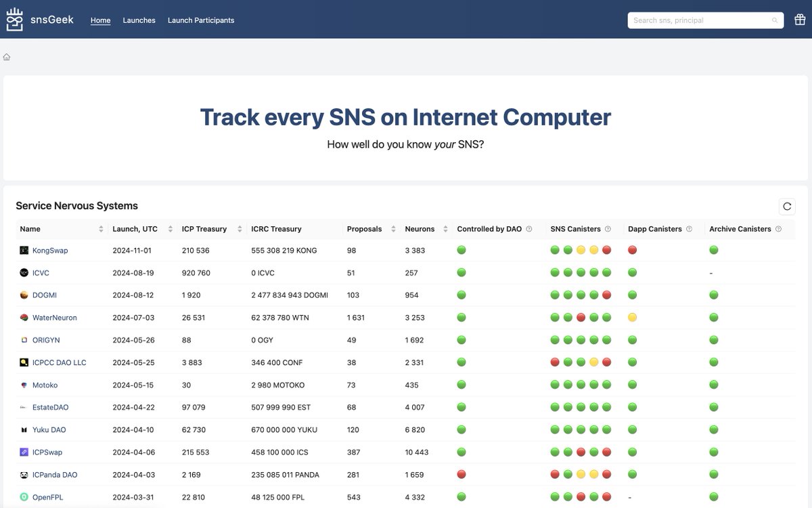812x508 pixels.
Task: Click the snsGeek logo icon
Action: click(15, 20)
